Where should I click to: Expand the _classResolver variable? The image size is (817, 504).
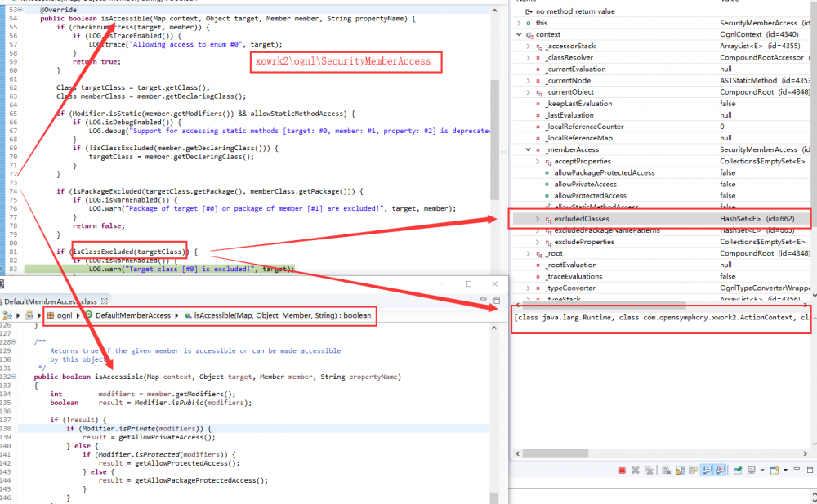[529, 57]
